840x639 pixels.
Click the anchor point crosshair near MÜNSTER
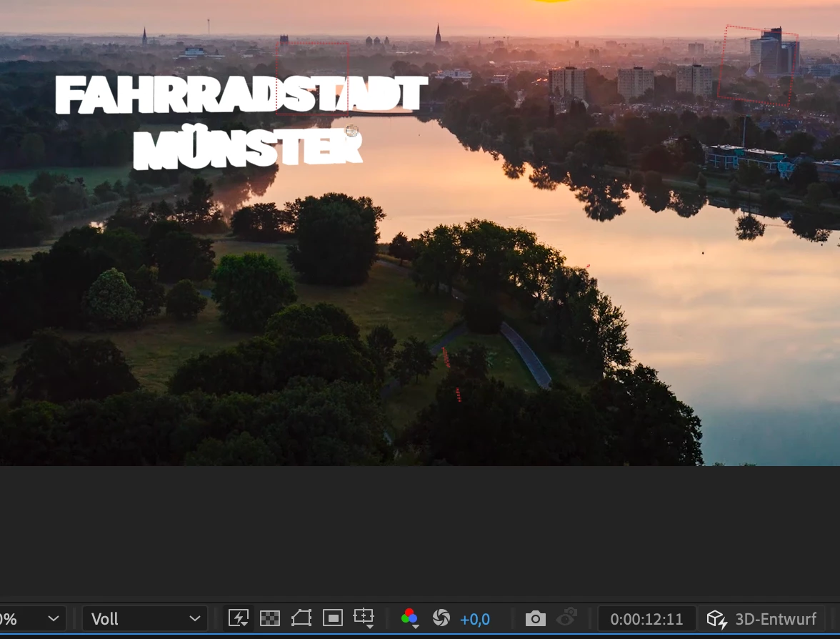pyautogui.click(x=351, y=130)
